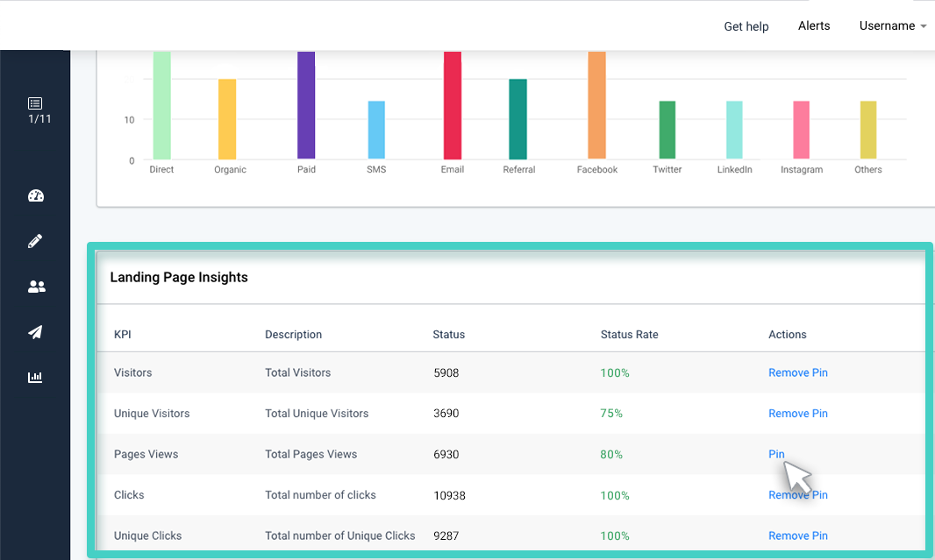Select the teal Referral bar in the chart
Image resolution: width=935 pixels, height=560 pixels.
pyautogui.click(x=517, y=119)
